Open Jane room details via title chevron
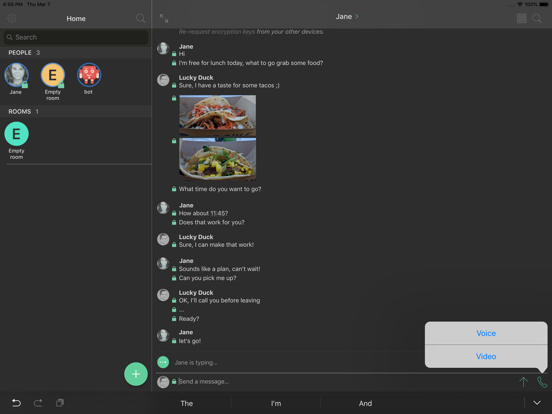 click(357, 17)
